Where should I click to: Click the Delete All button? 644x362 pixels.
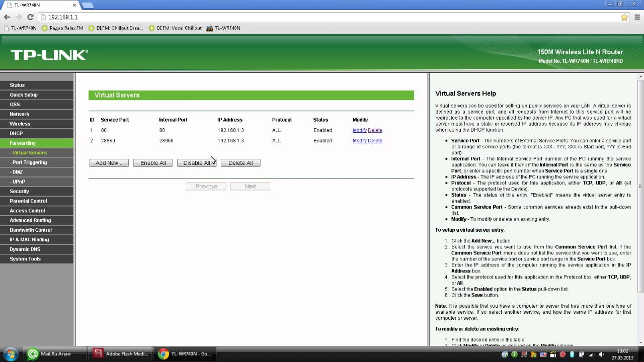[240, 163]
